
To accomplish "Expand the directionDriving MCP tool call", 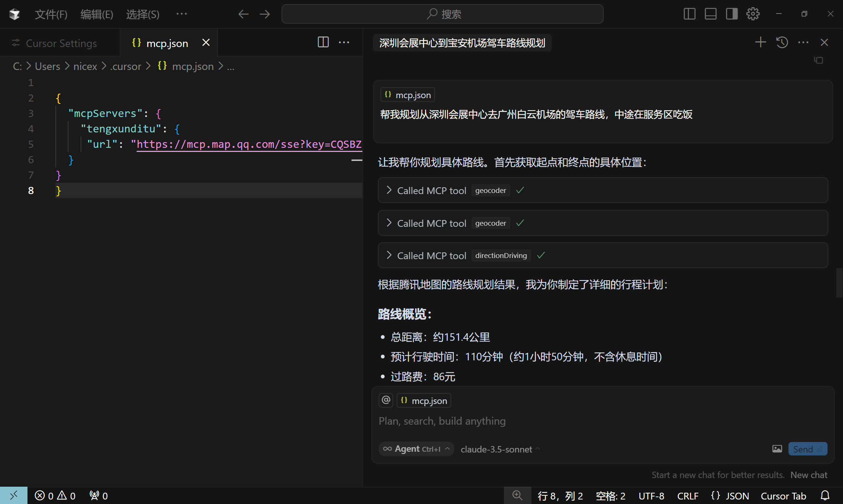I will click(x=389, y=255).
